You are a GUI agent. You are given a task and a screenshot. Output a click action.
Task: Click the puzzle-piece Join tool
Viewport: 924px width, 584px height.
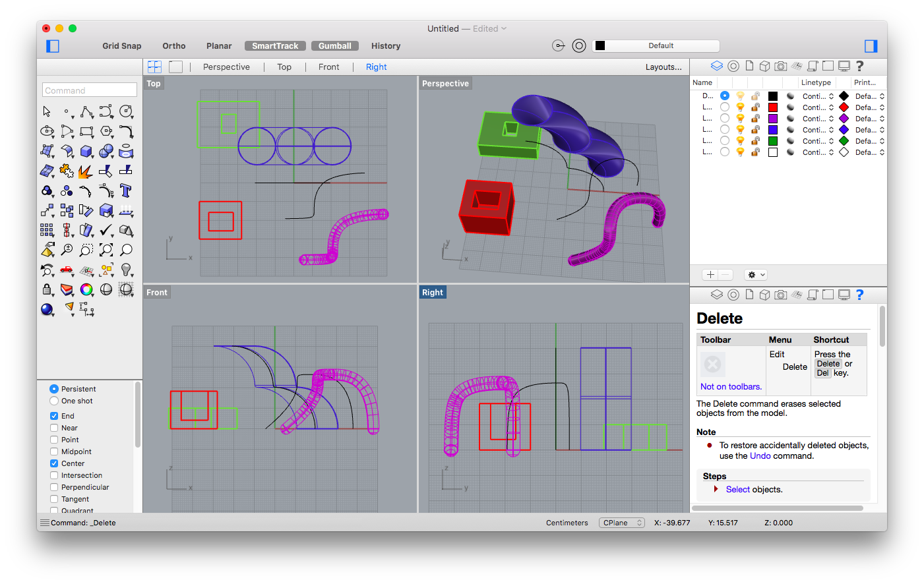[x=67, y=171]
